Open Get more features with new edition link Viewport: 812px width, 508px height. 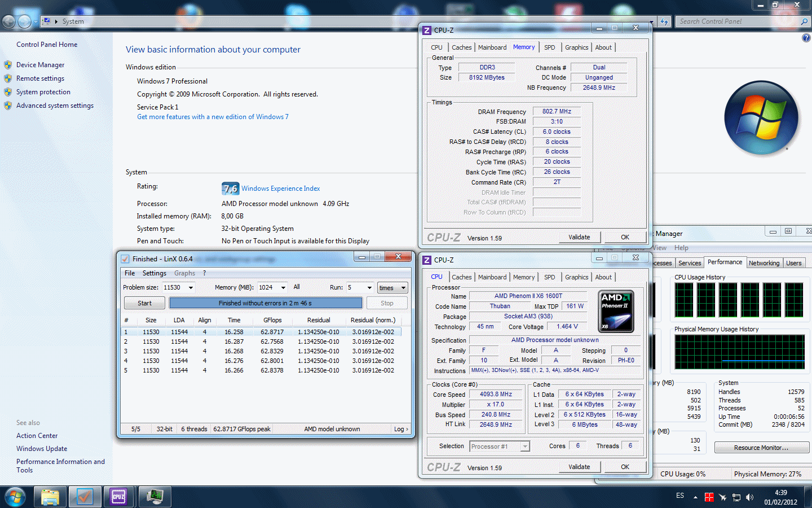pos(213,117)
